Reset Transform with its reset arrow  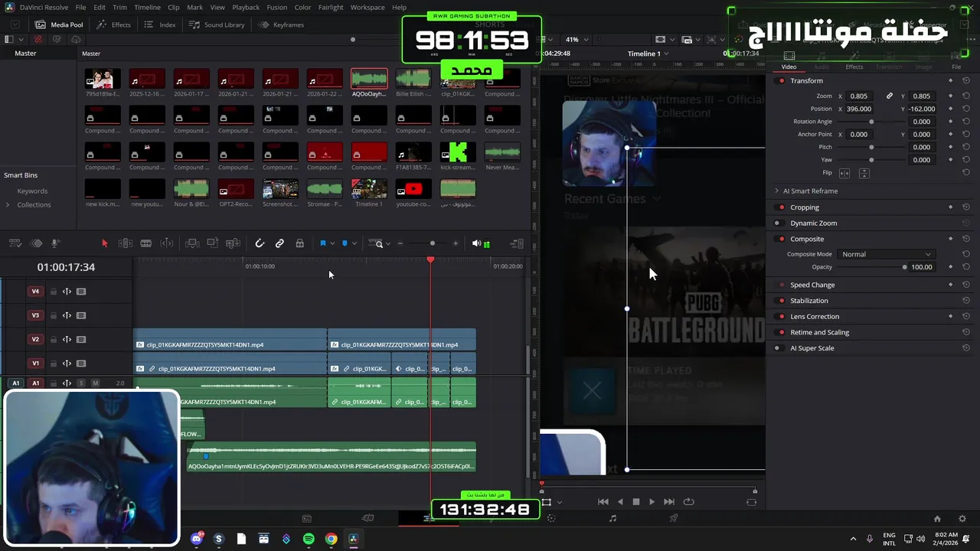(x=966, y=80)
